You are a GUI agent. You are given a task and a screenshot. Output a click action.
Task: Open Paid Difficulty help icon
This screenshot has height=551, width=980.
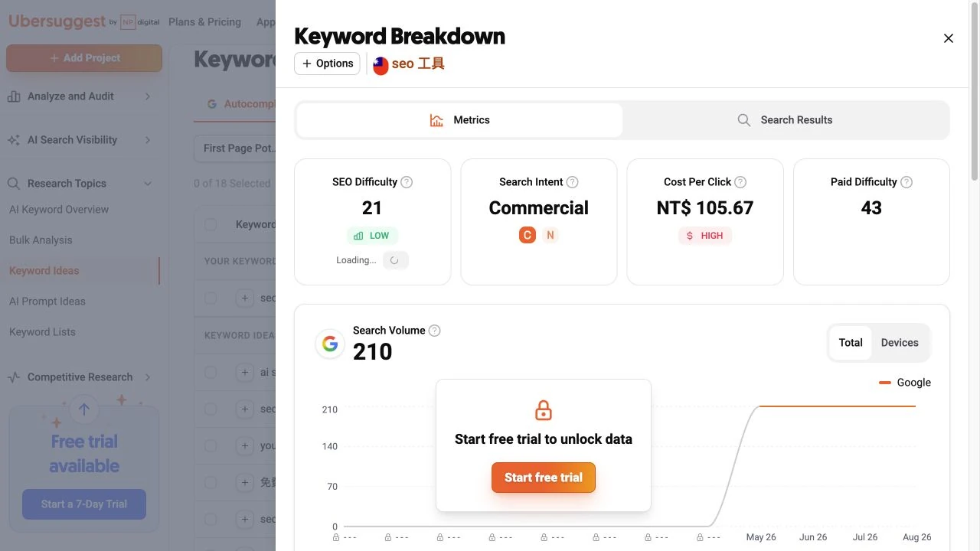(906, 182)
